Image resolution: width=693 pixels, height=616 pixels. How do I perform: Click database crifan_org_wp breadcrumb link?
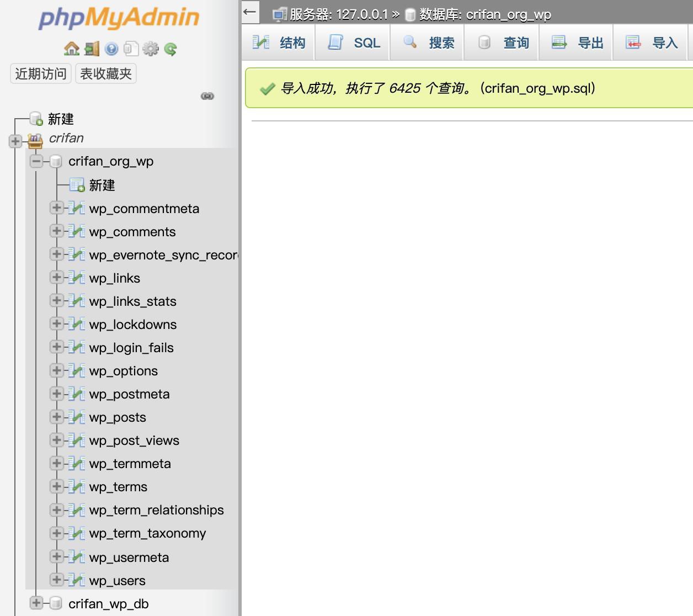[485, 14]
